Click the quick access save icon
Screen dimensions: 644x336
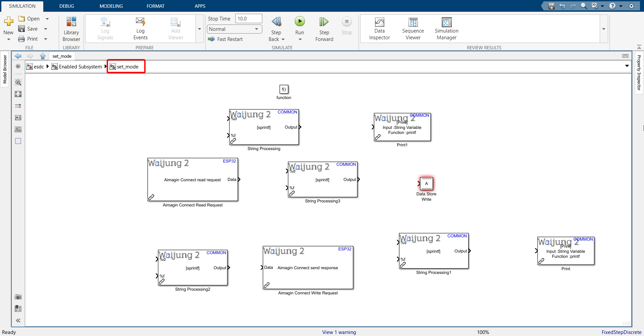point(551,6)
